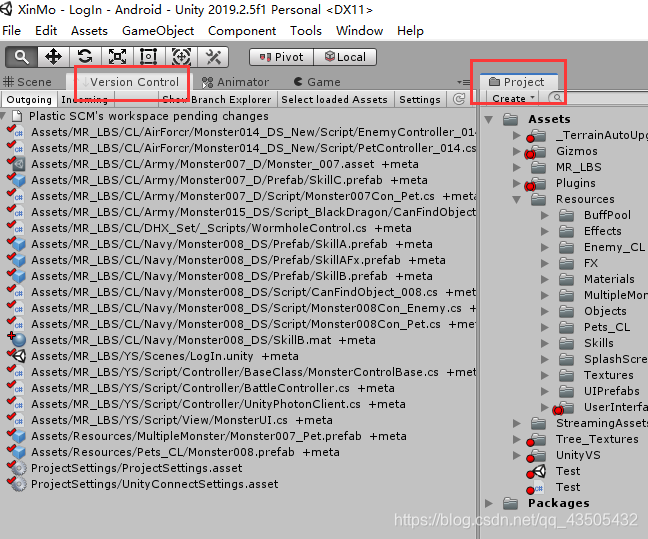Click the Monster_007.asset file icon

coord(19,164)
